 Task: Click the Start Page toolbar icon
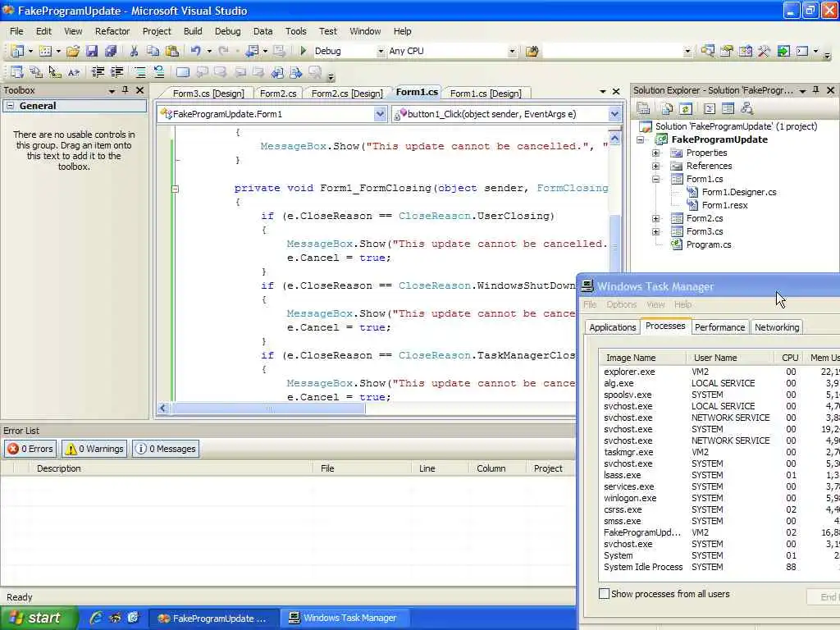click(783, 52)
